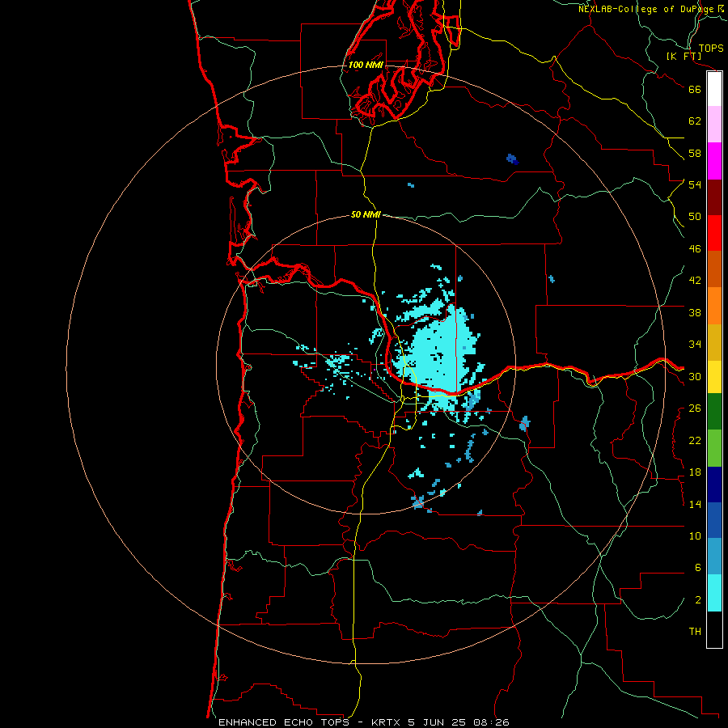The height and width of the screenshot is (728, 728).
Task: Click the white 66 kft legend color block
Action: pyautogui.click(x=714, y=89)
